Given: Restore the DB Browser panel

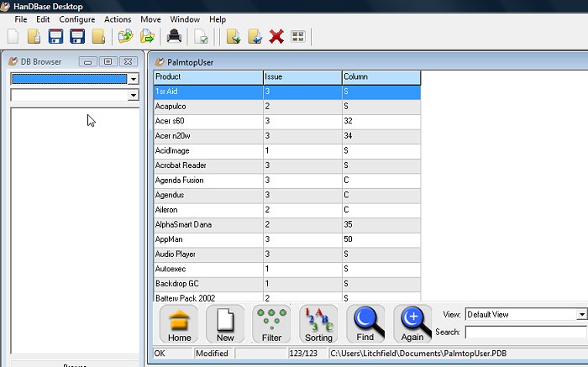Looking at the screenshot, I should click(x=108, y=62).
